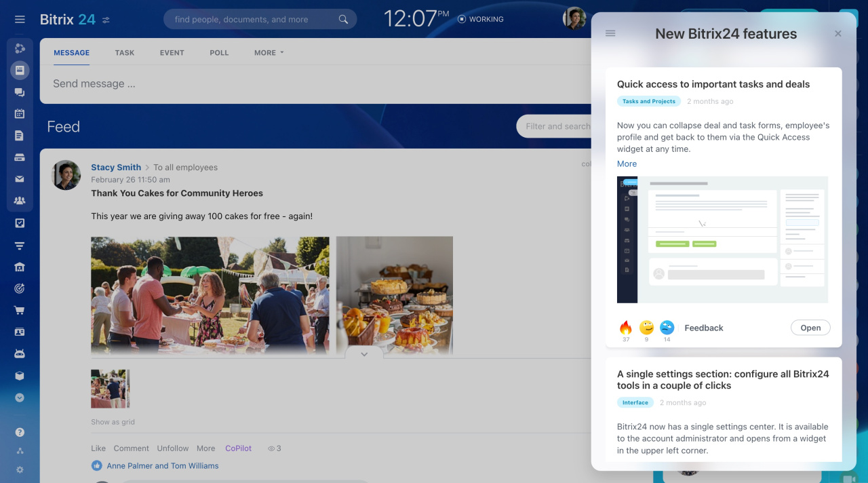868x483 pixels.
Task: Open the shopping cart icon in the sidebar
Action: (x=20, y=310)
